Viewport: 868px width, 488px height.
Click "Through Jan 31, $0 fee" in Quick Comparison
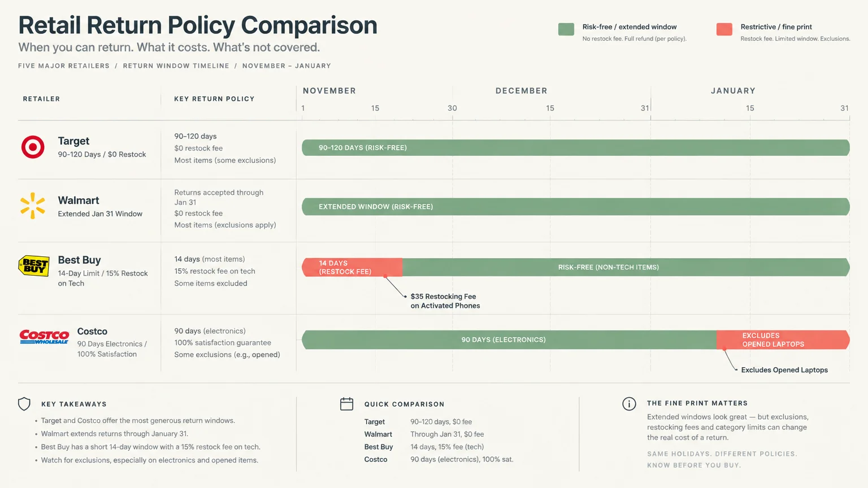point(447,434)
